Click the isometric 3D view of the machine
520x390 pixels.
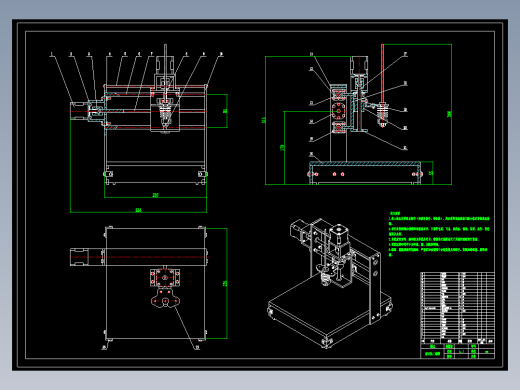point(330,283)
